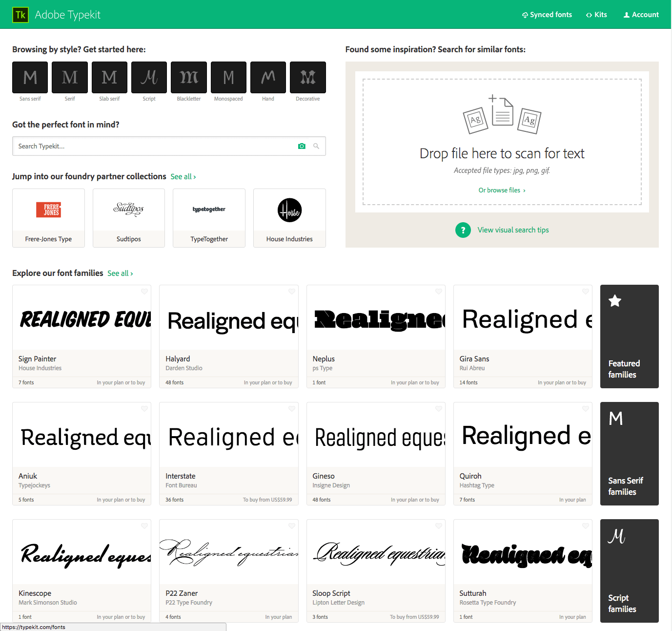
Task: Click inside the Search Typekit field
Action: [x=146, y=146]
